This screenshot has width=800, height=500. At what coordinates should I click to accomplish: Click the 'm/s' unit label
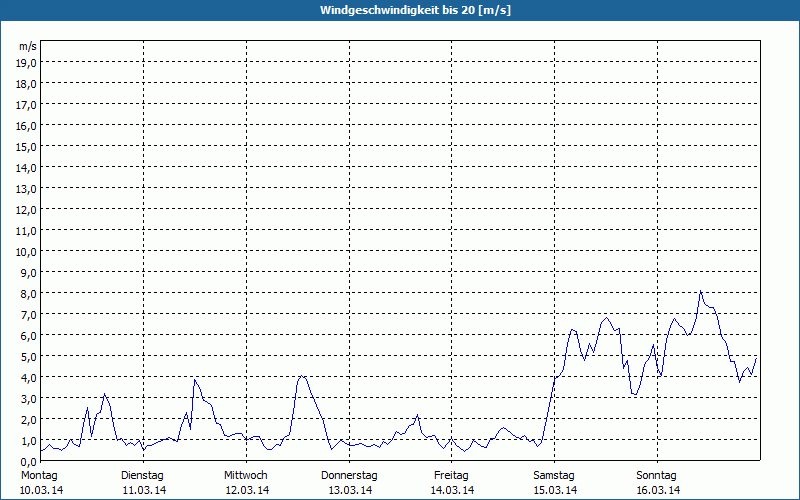pyautogui.click(x=28, y=46)
